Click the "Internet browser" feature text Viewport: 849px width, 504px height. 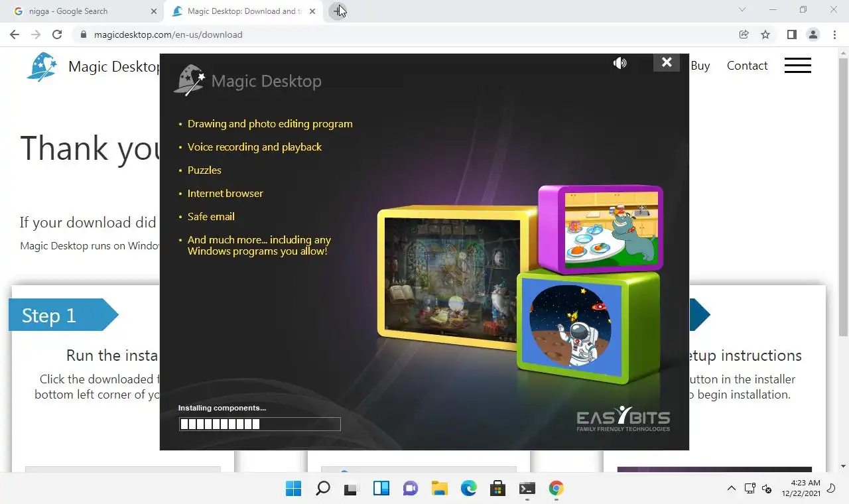pyautogui.click(x=226, y=194)
